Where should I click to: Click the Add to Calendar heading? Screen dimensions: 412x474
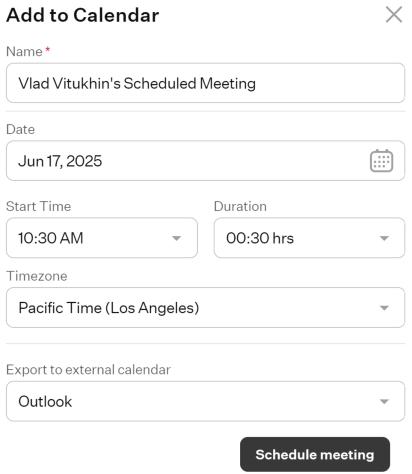(x=83, y=15)
